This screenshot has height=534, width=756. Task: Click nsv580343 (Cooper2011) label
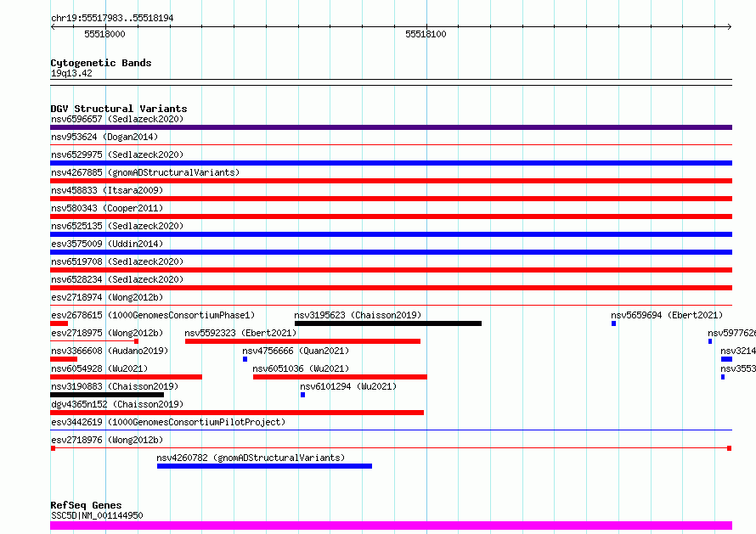(x=107, y=208)
